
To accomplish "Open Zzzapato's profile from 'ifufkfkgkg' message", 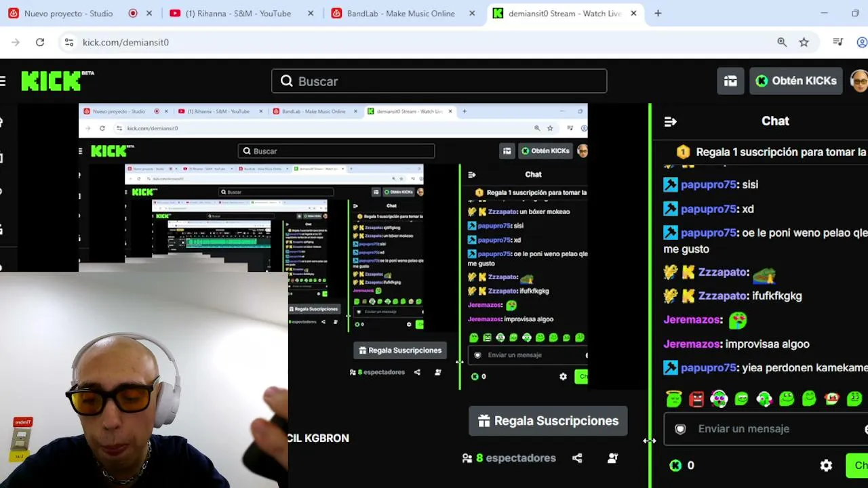I will [723, 296].
